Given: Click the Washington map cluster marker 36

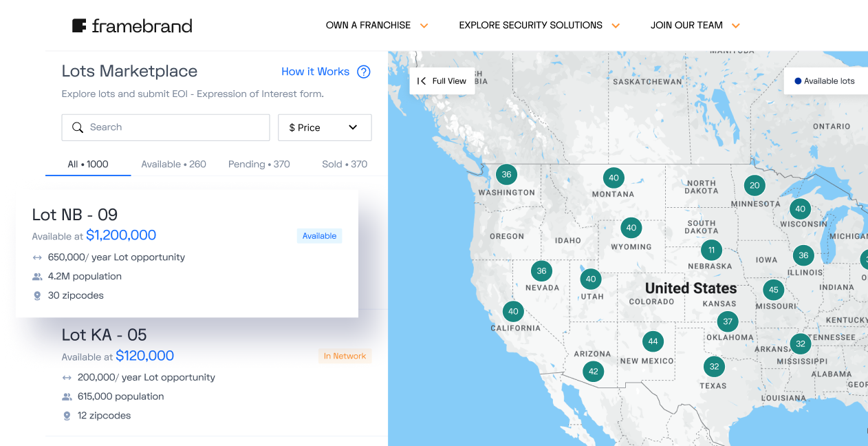Looking at the screenshot, I should pos(506,174).
